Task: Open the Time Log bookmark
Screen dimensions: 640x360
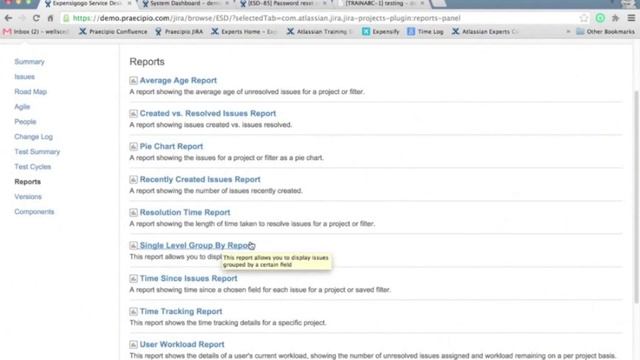Action: 425,31
